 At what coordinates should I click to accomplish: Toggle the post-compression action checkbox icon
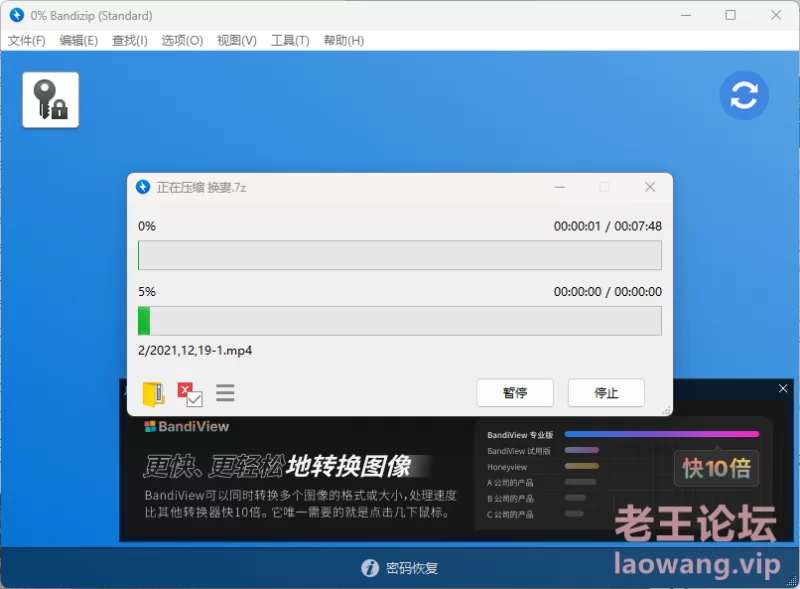pos(190,394)
